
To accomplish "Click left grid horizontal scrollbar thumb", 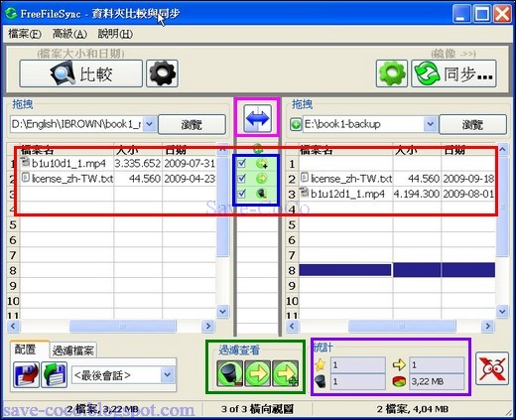I will tap(123, 326).
